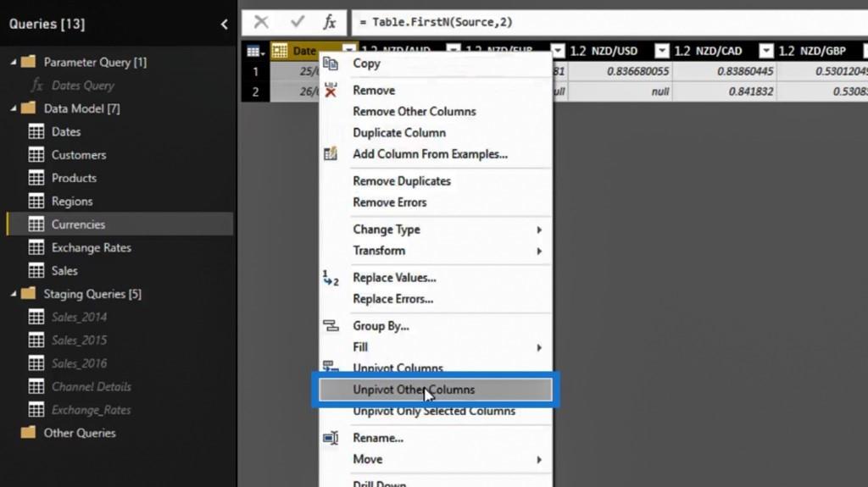Click the 1.2 type icon of NZD/USD

pos(578,52)
